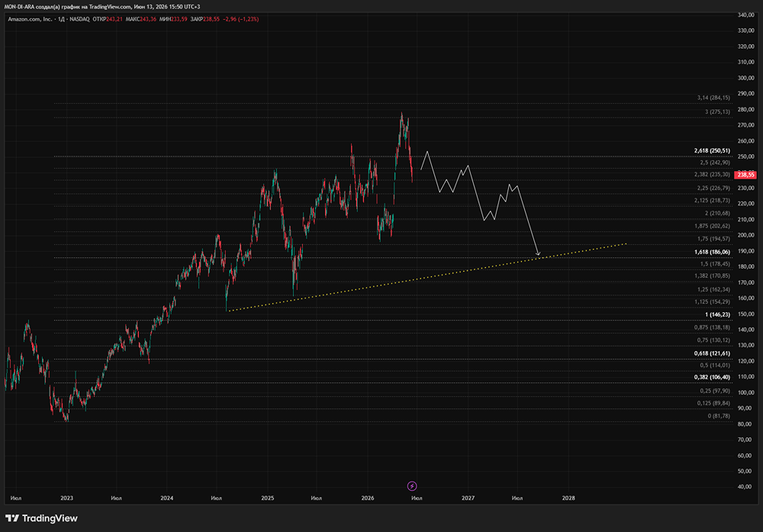Image resolution: width=763 pixels, height=532 pixels.
Task: Click the 2027 marker on time axis
Action: coord(468,498)
